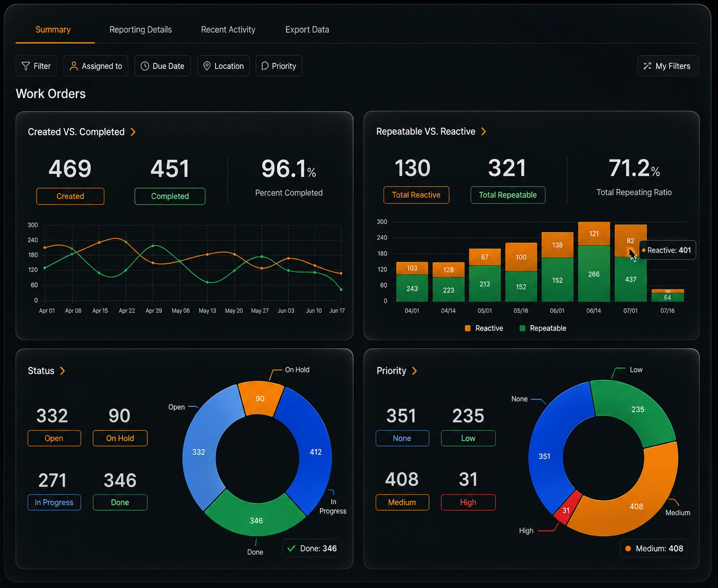Click the 437 repeatable bar for 07/01
The height and width of the screenshot is (588, 718).
click(x=630, y=279)
